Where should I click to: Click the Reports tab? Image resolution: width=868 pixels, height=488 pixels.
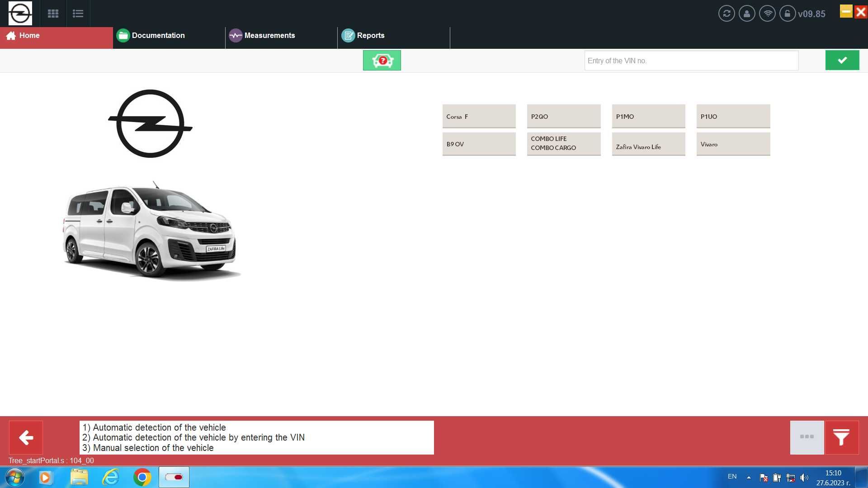pyautogui.click(x=371, y=35)
